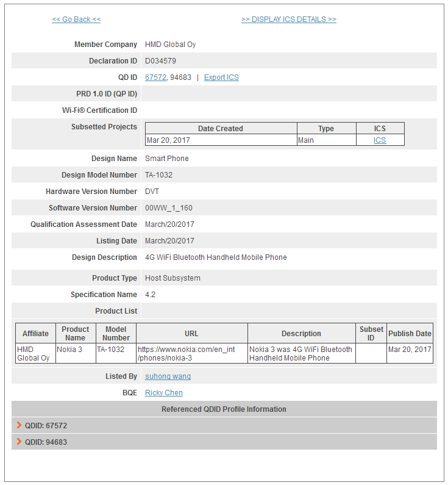The width and height of the screenshot is (448, 485).
Task: Click the Model Number column header
Action: pyautogui.click(x=116, y=334)
